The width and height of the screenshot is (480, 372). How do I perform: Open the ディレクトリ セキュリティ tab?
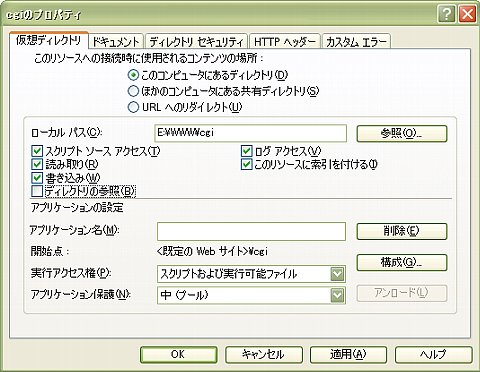point(196,42)
